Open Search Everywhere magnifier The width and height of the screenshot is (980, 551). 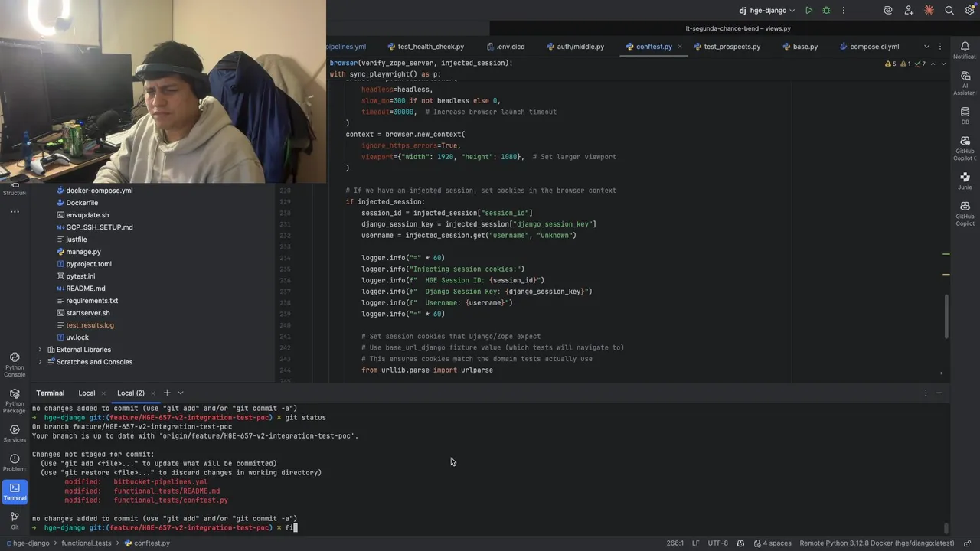point(949,11)
